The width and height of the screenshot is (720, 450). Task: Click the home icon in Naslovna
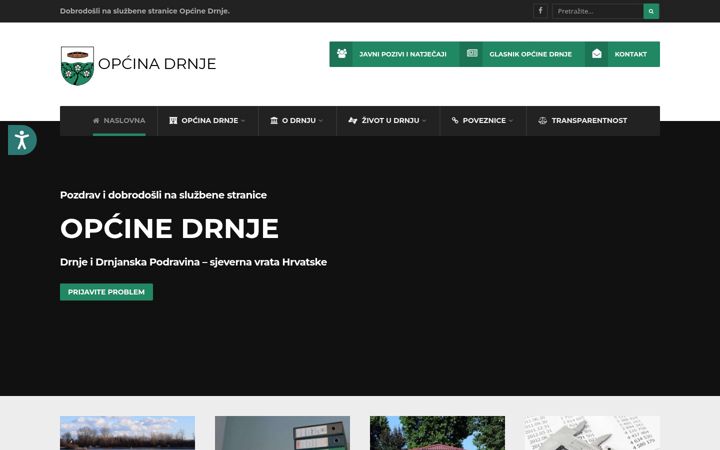tap(96, 120)
